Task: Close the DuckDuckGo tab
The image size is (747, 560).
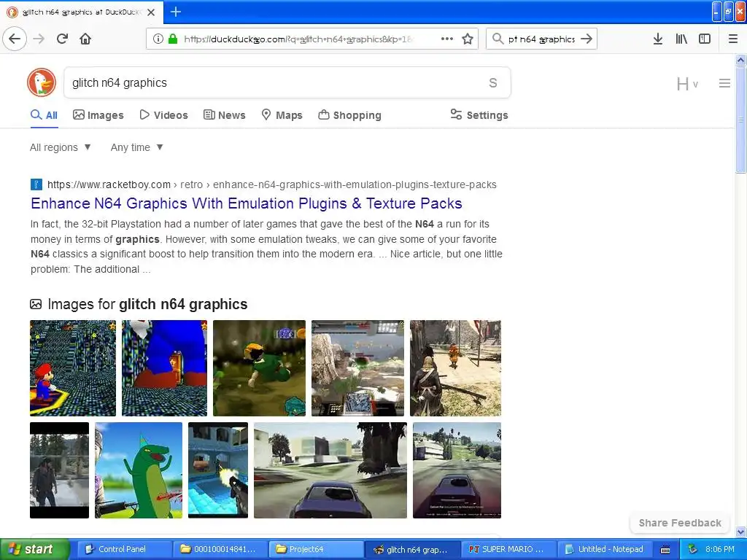Action: coord(151,12)
